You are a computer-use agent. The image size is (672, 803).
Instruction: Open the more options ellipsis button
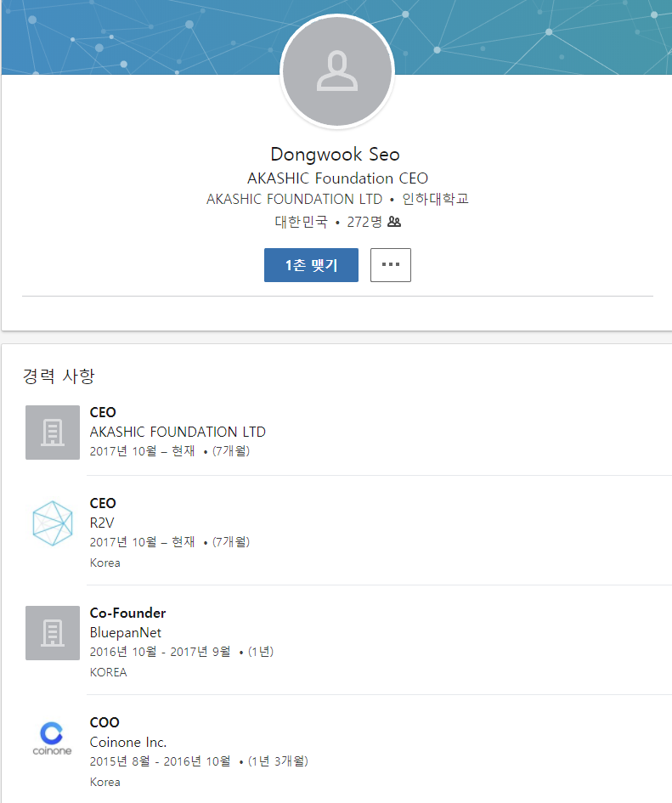point(390,265)
